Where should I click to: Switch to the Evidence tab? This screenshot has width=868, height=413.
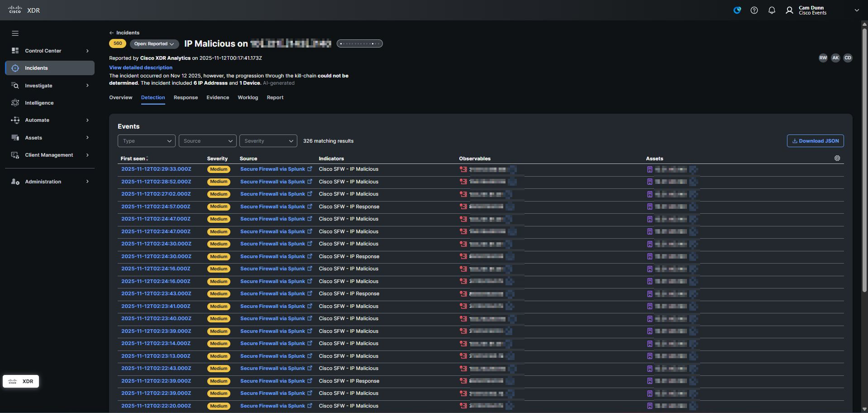pyautogui.click(x=218, y=98)
